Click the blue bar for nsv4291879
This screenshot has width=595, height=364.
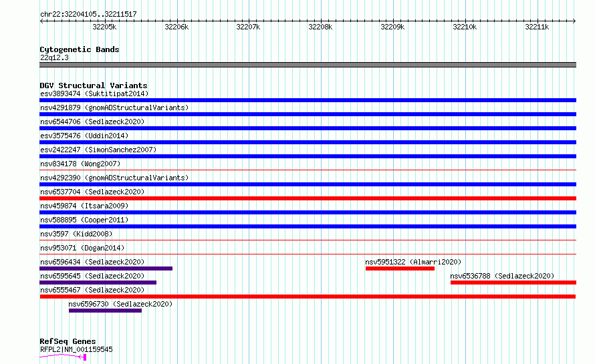(x=308, y=114)
